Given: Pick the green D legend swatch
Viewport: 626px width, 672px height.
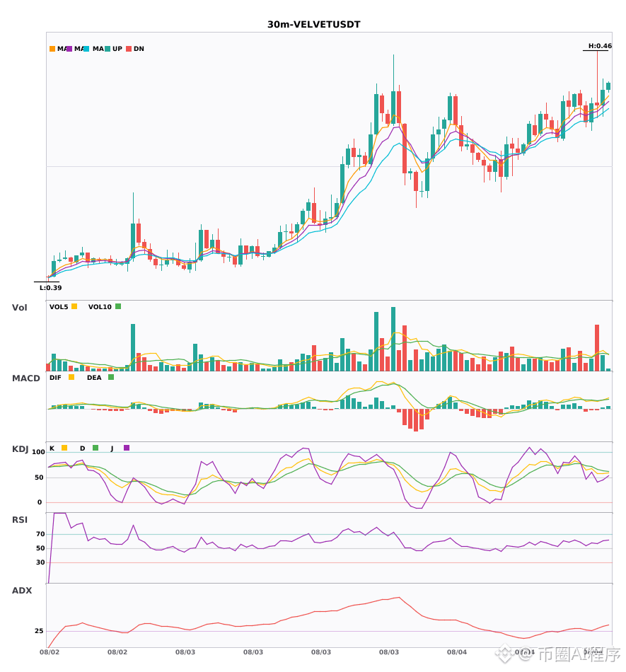Looking at the screenshot, I should (x=95, y=448).
